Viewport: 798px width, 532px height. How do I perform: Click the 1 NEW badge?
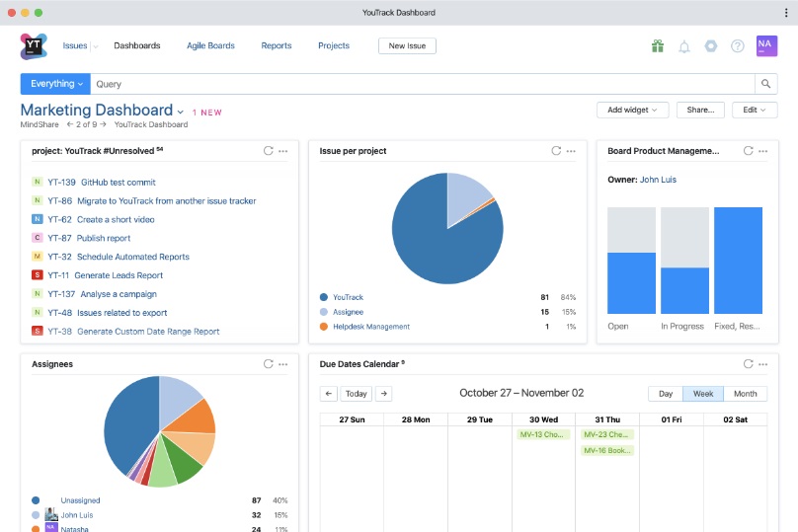click(x=207, y=113)
